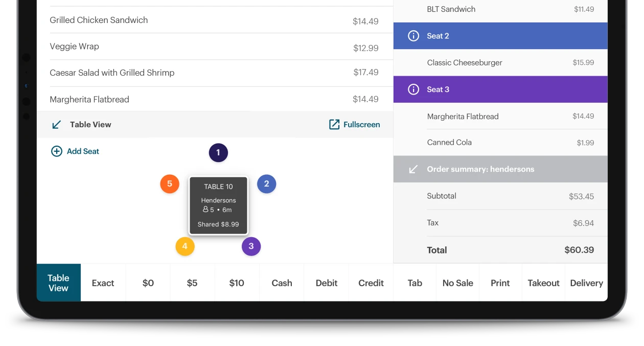Screen dimensions: 644x346
Task: Select Canned Cola order line
Action: point(500,143)
